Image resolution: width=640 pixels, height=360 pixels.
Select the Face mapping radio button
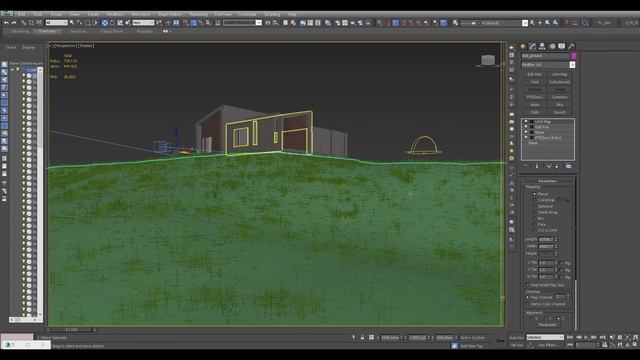point(534,224)
